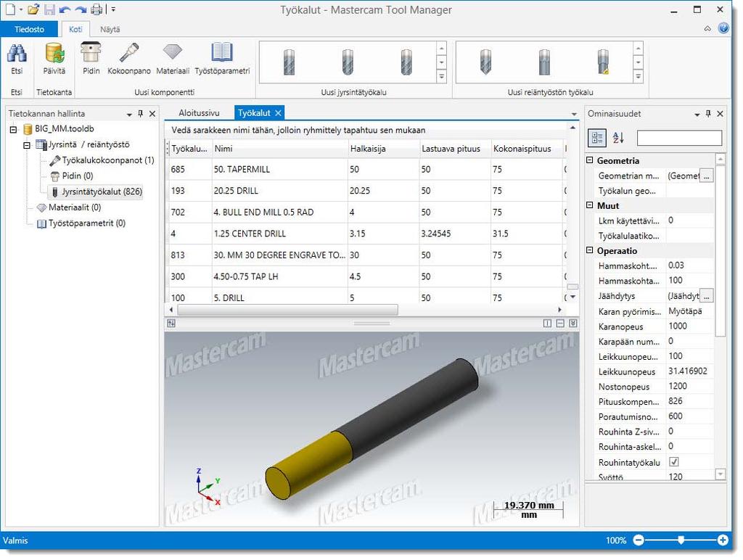This screenshot has width=743, height=560.
Task: Click the undo arrow icon
Action: pyautogui.click(x=65, y=9)
